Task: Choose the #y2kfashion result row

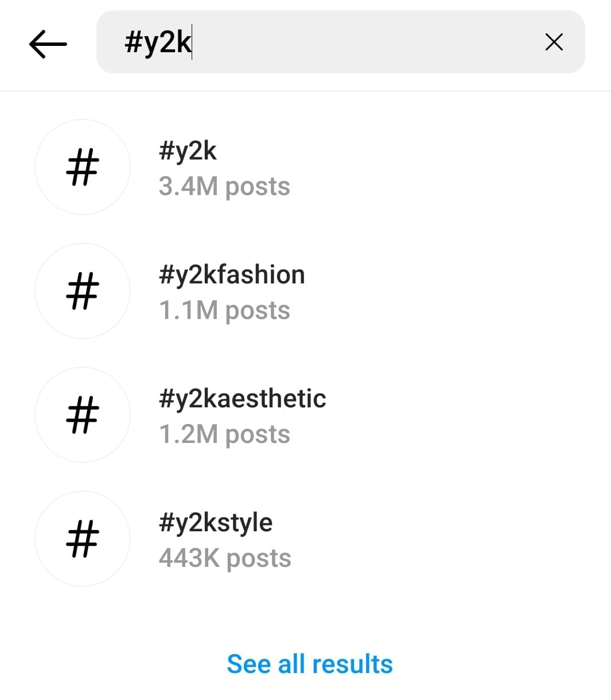Action: click(x=305, y=291)
